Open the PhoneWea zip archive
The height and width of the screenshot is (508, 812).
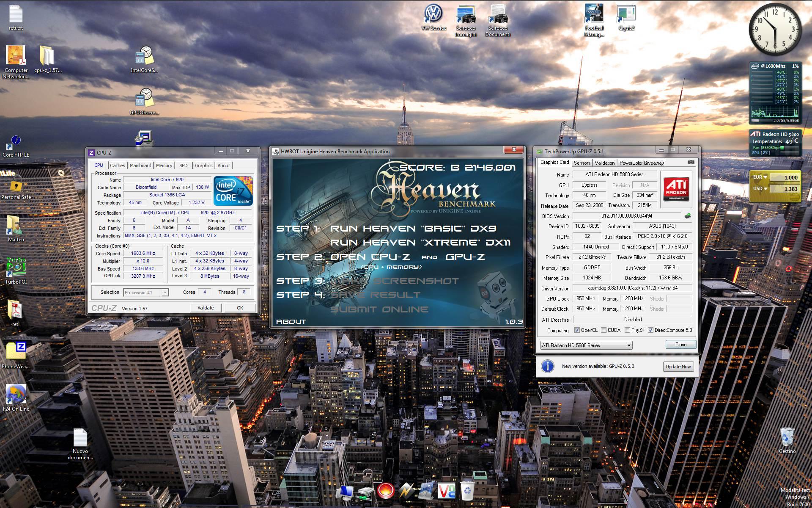point(16,356)
